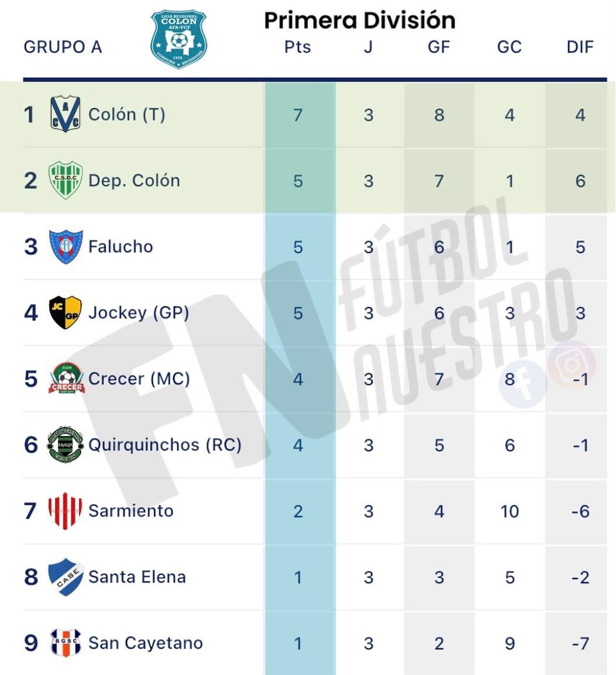Open the Falucho team name link
616x675 pixels.
[121, 246]
